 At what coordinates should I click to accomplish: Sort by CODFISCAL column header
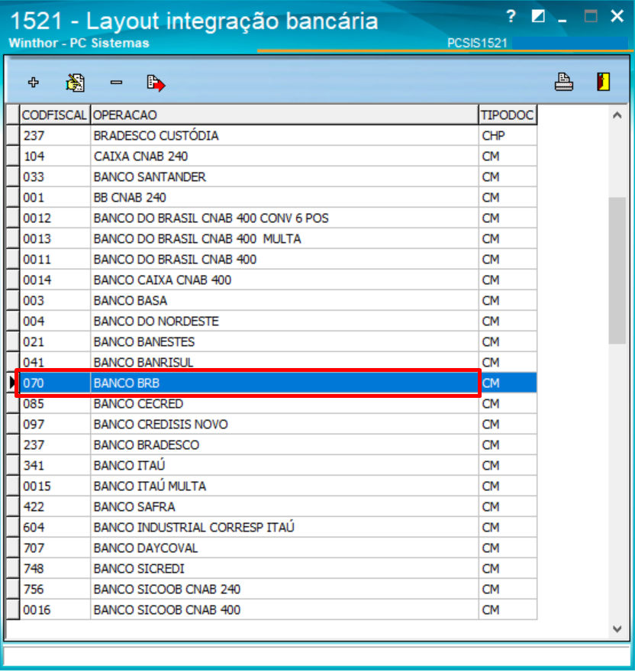pyautogui.click(x=55, y=115)
